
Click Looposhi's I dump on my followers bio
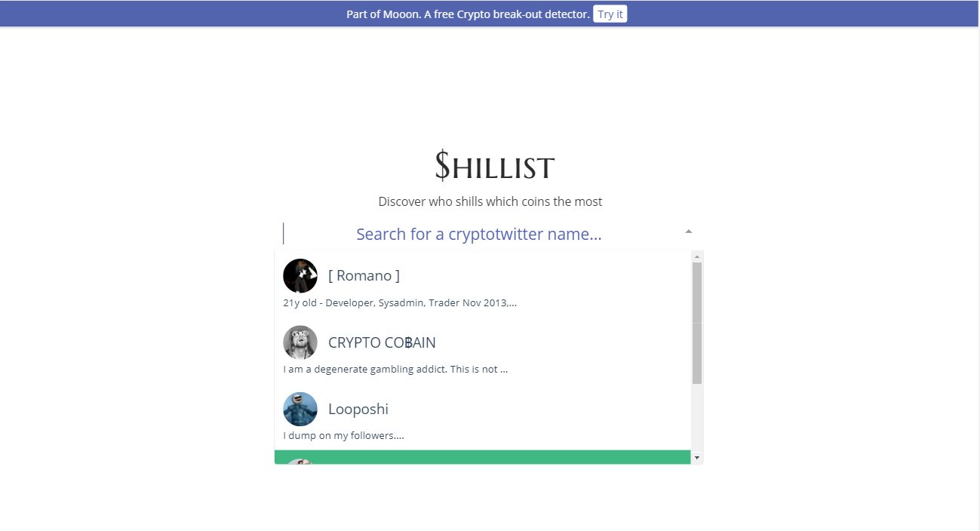[x=343, y=435]
